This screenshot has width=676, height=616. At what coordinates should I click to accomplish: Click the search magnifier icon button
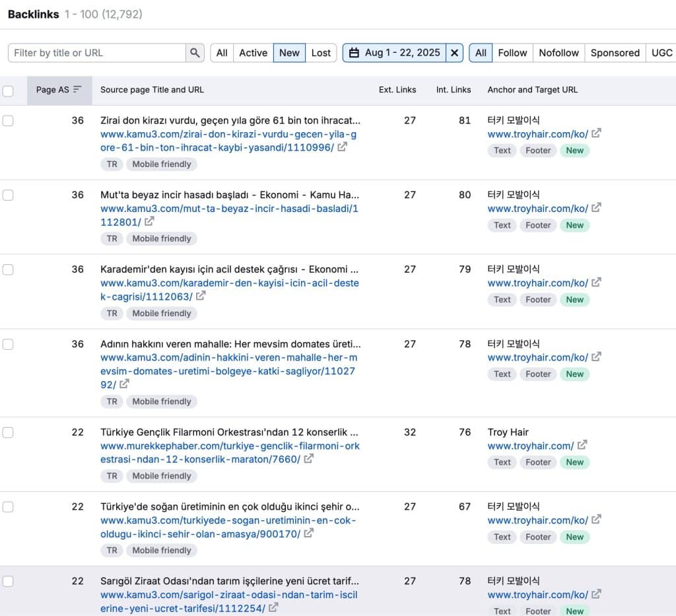(x=195, y=53)
